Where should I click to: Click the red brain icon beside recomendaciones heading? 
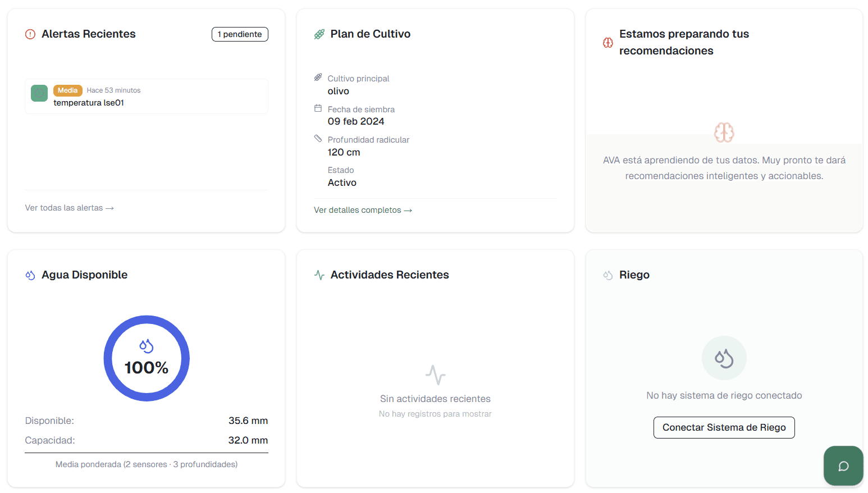pos(608,43)
